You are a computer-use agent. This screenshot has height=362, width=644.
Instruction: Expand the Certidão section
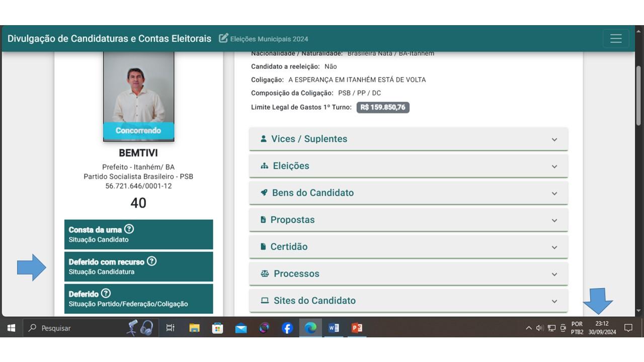(409, 247)
